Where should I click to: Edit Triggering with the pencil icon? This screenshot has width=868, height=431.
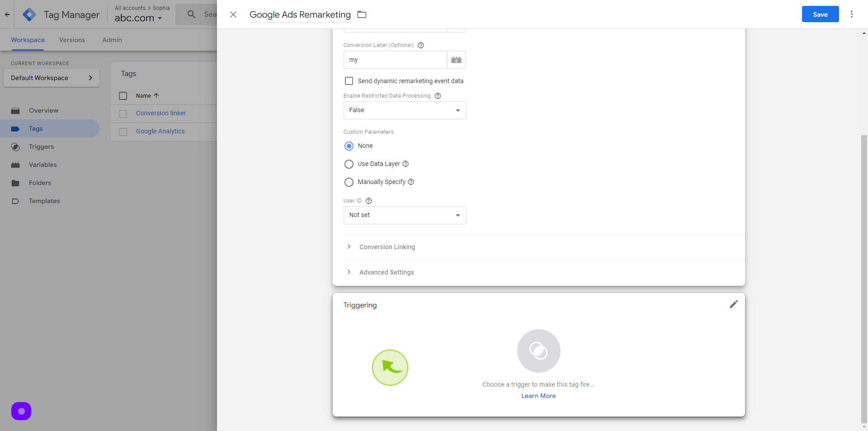tap(734, 304)
